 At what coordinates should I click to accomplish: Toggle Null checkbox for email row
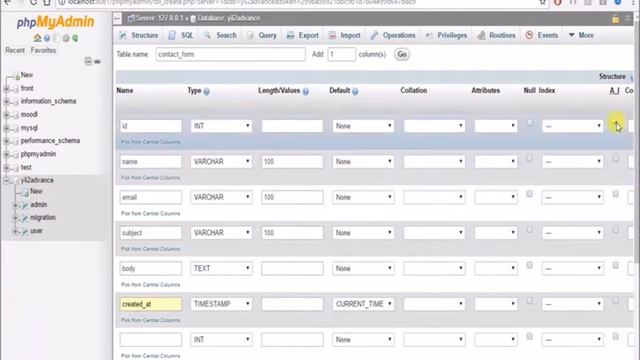pos(529,193)
